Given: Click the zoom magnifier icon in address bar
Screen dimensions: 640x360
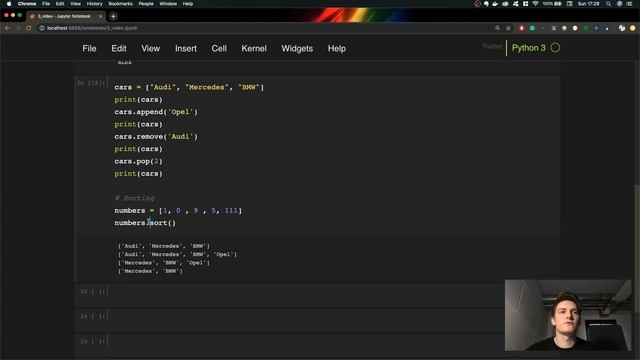Looking at the screenshot, I should [x=497, y=28].
